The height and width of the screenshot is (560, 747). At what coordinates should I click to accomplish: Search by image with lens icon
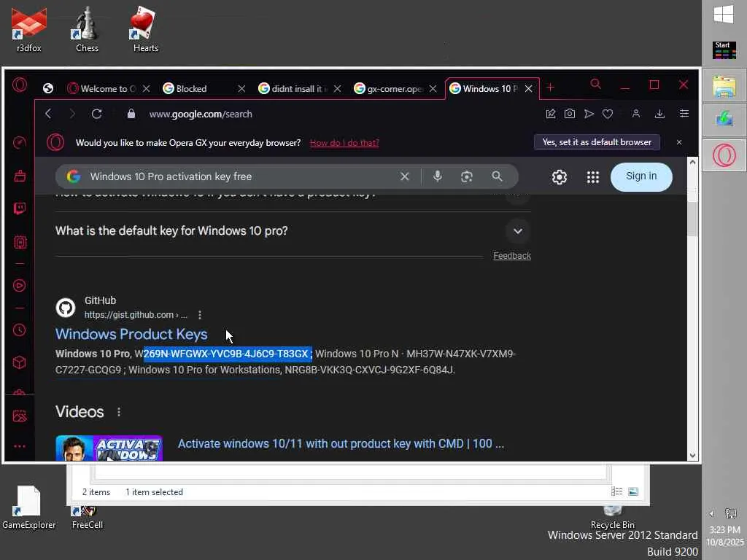(x=467, y=176)
